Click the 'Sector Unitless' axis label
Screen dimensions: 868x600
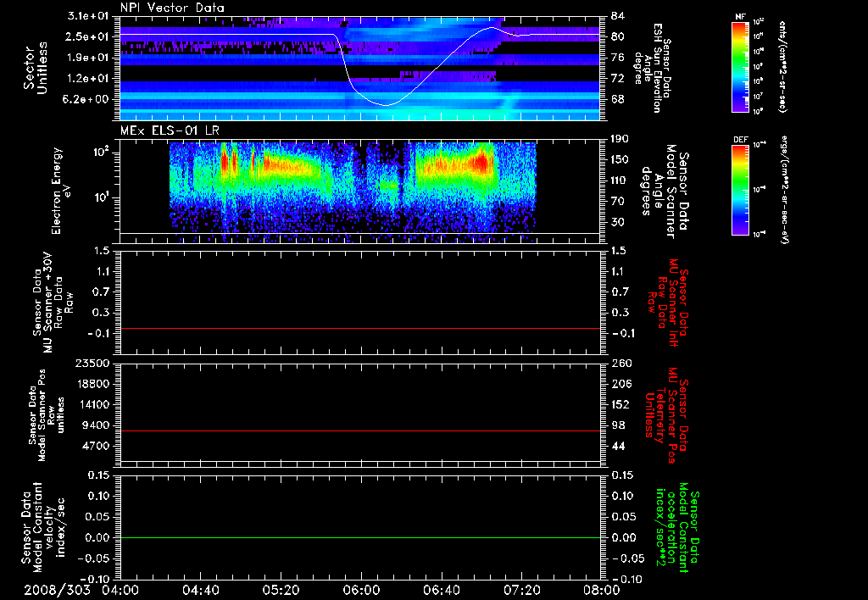pos(36,68)
